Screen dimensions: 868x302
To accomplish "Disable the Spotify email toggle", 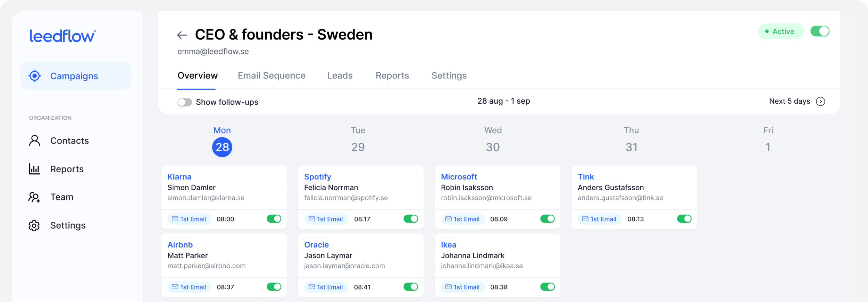I will click(411, 219).
